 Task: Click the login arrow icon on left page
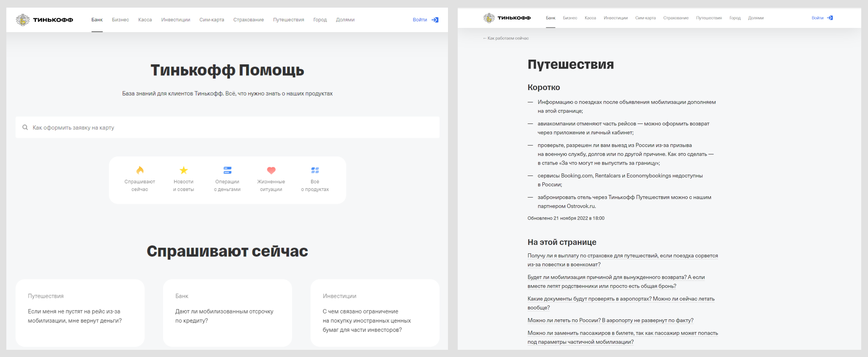pos(435,20)
